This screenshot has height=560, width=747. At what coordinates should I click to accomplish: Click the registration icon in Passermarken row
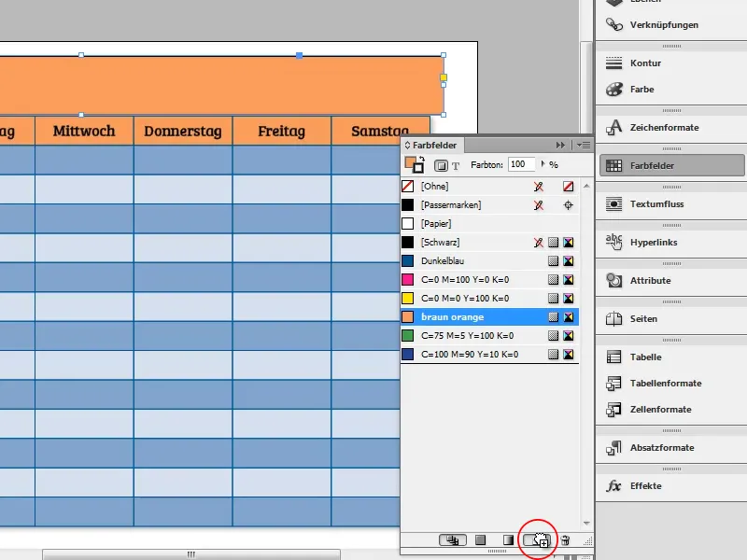point(569,205)
